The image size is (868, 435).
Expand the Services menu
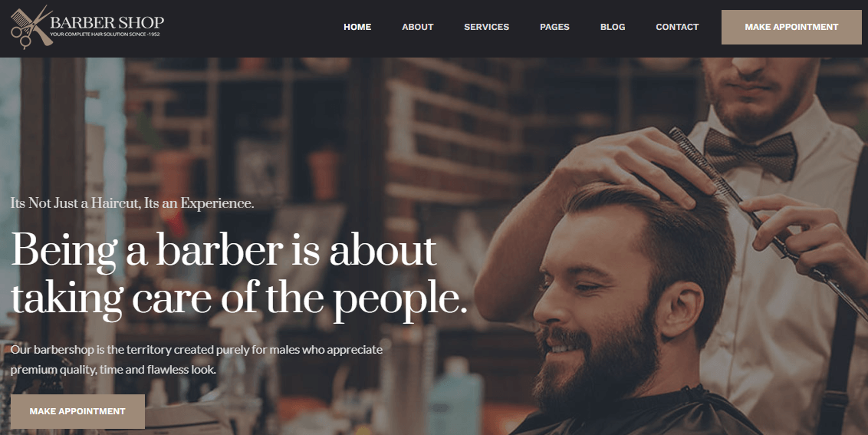pyautogui.click(x=487, y=27)
